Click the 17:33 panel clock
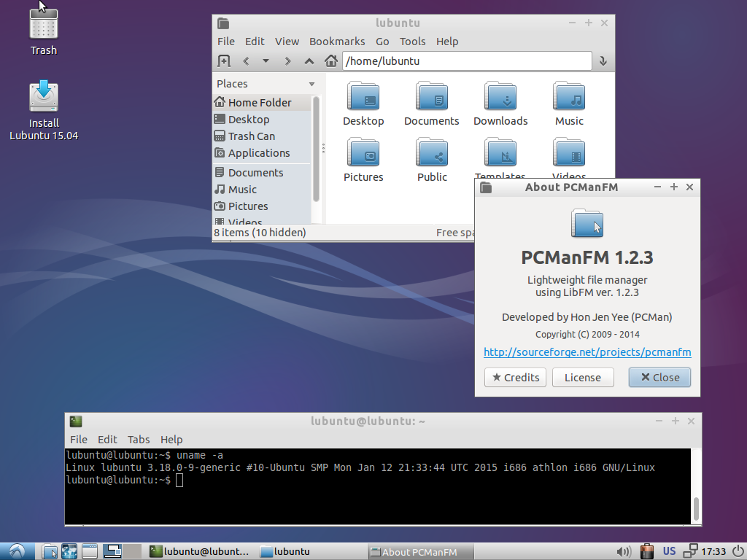Image resolution: width=747 pixels, height=560 pixels. click(x=713, y=551)
